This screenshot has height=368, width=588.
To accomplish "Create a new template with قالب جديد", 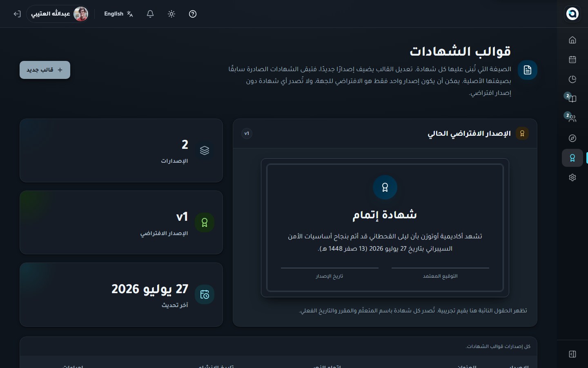I will [x=45, y=70].
